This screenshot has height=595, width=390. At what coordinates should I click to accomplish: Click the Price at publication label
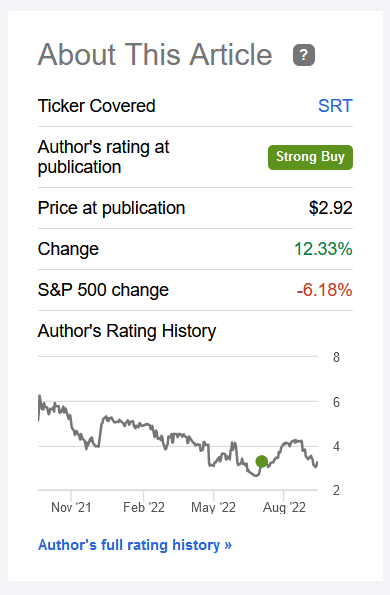coord(112,208)
